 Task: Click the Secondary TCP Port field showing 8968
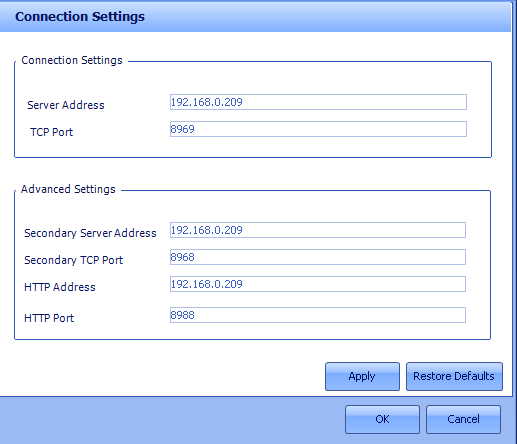(x=318, y=257)
